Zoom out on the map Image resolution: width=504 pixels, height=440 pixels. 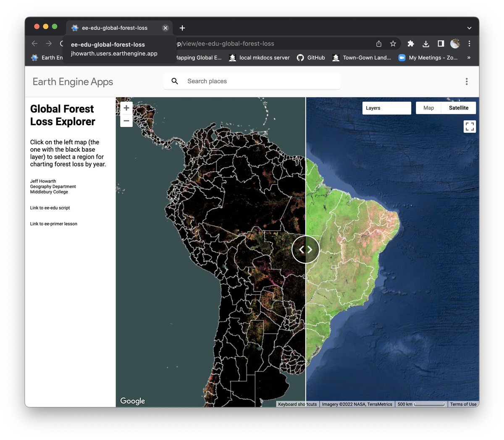coord(126,121)
